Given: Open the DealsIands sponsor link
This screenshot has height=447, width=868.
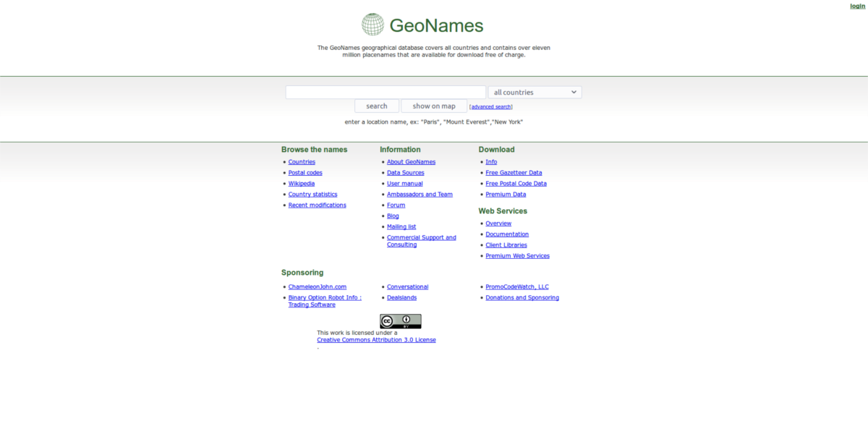Looking at the screenshot, I should tap(401, 298).
